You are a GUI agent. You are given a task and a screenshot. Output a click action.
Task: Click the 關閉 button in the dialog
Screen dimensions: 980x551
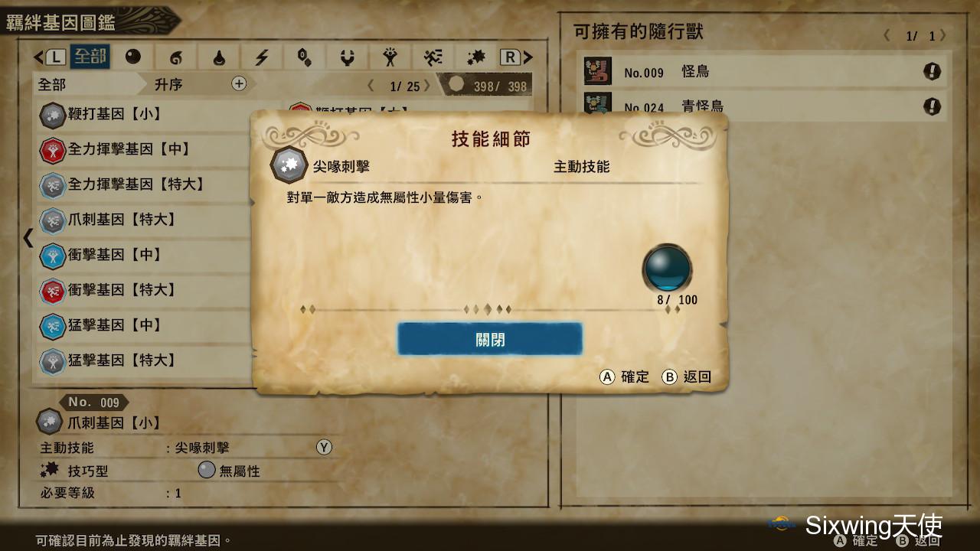tap(490, 339)
